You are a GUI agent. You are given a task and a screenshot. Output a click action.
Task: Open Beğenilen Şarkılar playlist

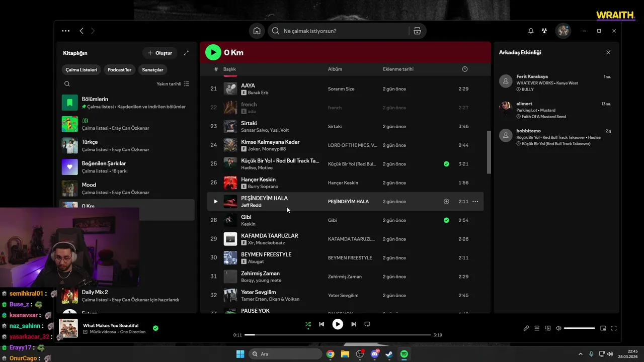pyautogui.click(x=127, y=167)
